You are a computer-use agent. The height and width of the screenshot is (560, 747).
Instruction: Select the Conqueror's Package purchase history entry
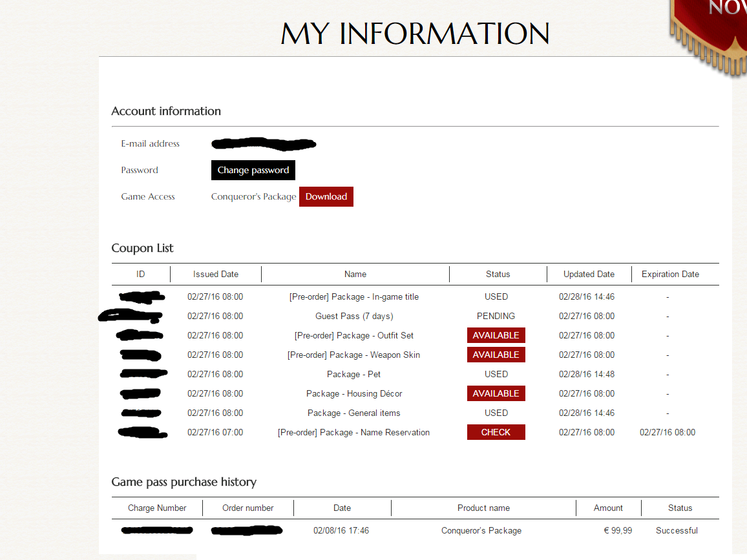point(415,530)
